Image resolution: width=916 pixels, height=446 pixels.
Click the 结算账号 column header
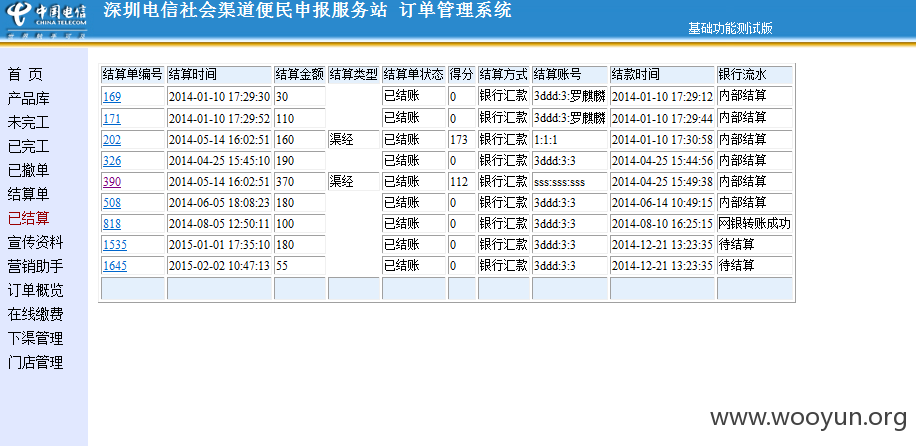point(570,74)
